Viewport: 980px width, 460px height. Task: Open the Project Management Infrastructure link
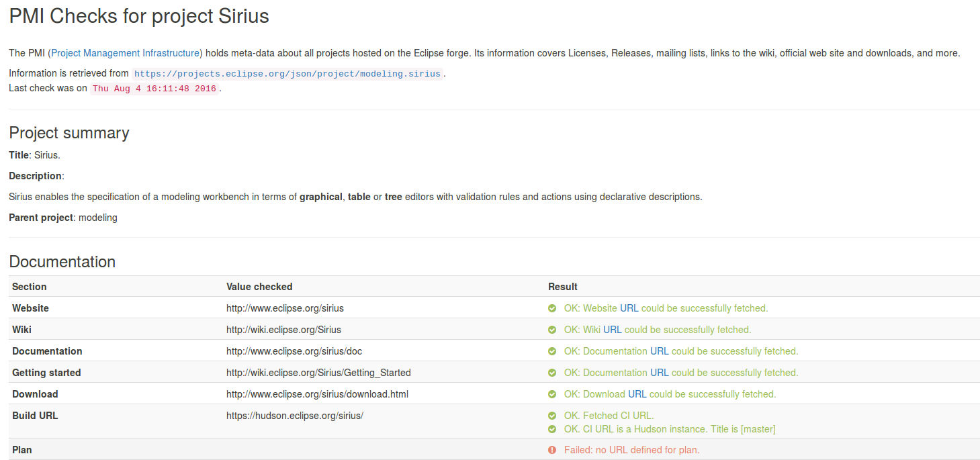[x=126, y=53]
